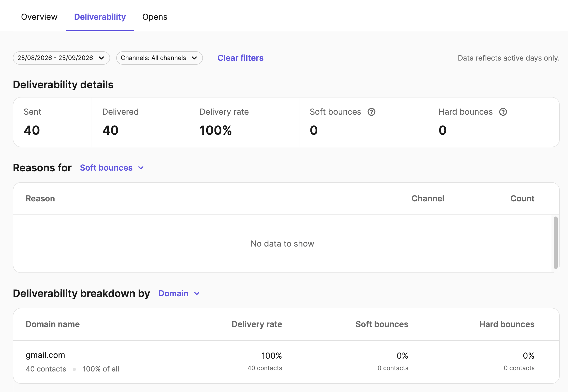Open the Hard bounces help icon
This screenshot has height=392, width=568.
tap(503, 112)
